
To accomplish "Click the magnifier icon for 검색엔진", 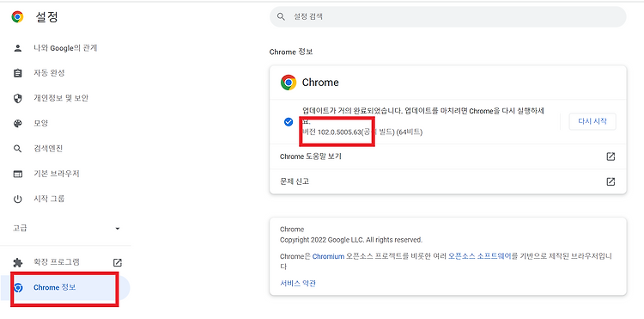I will [x=17, y=149].
